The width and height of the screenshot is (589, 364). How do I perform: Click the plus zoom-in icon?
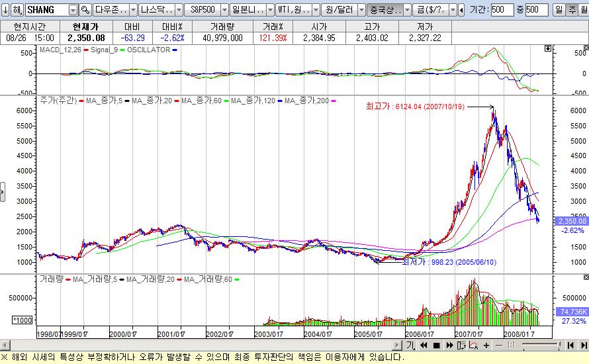coord(488,345)
